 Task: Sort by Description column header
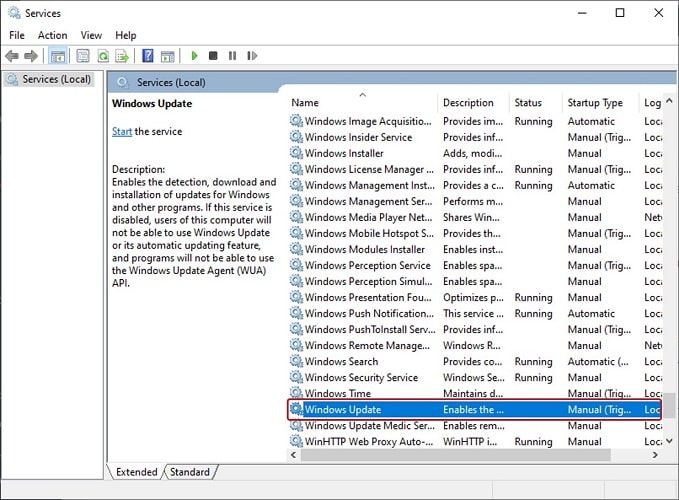[474, 102]
